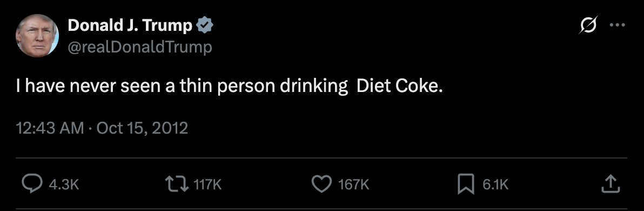Open the share post upload icon
Viewport: 644px width, 211px height.
click(x=610, y=184)
